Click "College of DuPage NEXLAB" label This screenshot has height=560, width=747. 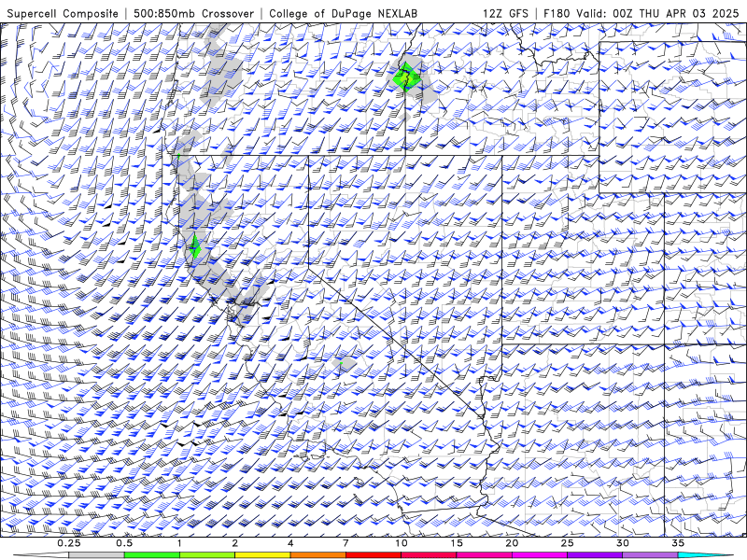coord(343,14)
